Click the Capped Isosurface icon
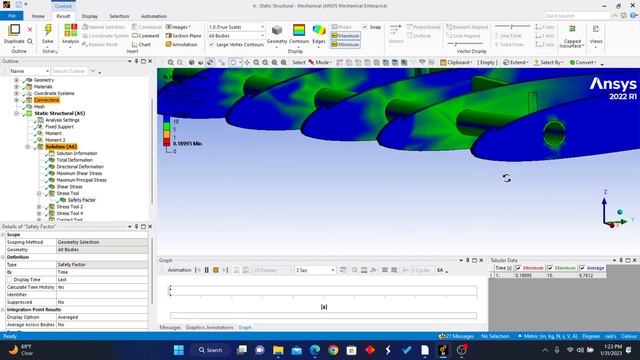Image resolution: width=640 pixels, height=360 pixels. point(572,29)
